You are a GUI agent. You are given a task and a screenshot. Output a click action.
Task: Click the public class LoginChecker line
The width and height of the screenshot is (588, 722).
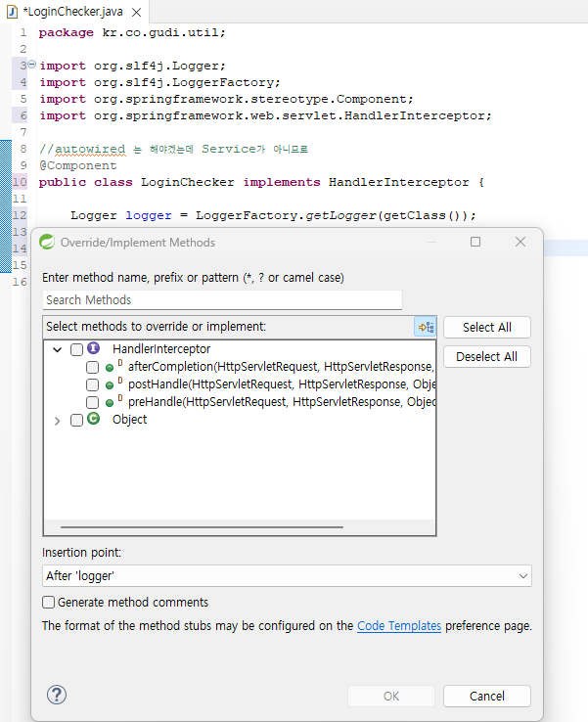pos(261,182)
